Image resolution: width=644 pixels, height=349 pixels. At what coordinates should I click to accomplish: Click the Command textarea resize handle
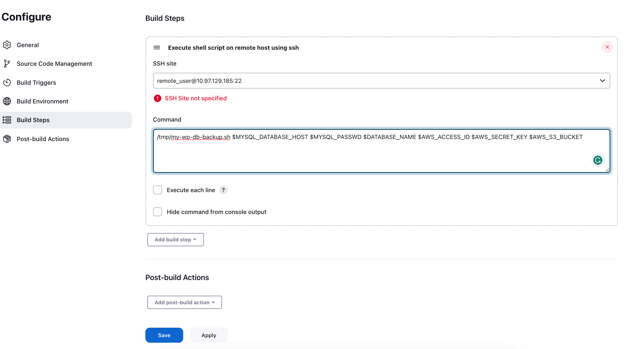tap(607, 170)
